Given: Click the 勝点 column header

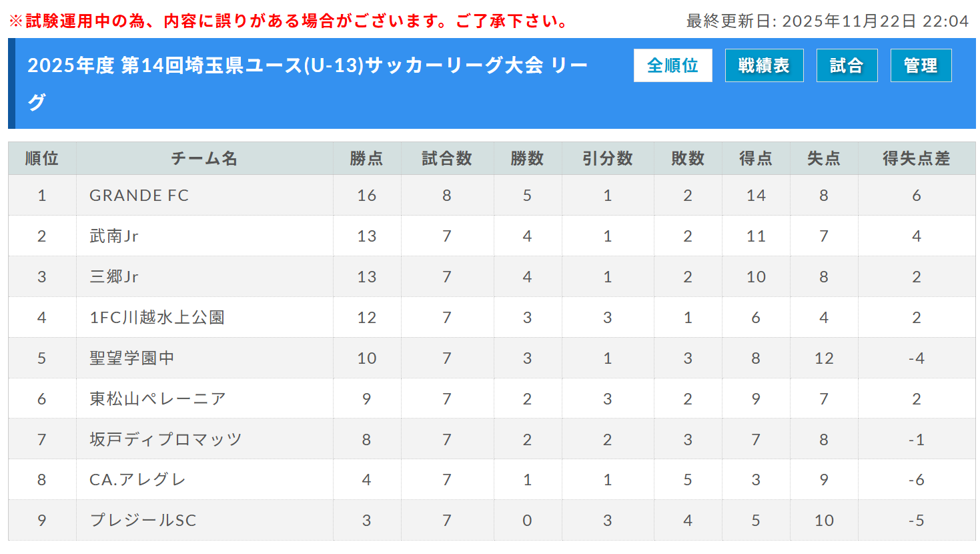Looking at the screenshot, I should tap(366, 159).
